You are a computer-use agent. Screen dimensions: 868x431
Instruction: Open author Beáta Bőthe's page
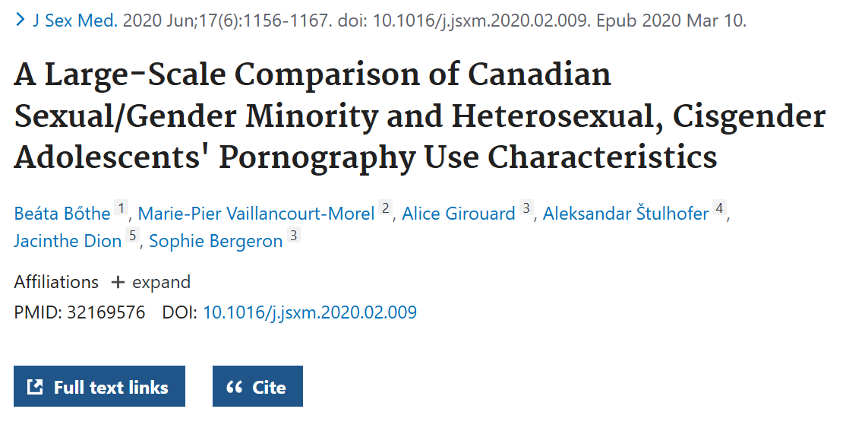click(x=62, y=214)
